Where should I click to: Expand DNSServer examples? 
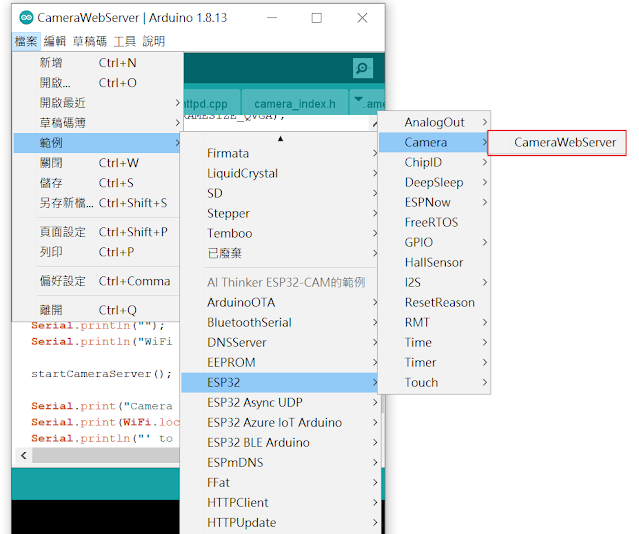280,342
